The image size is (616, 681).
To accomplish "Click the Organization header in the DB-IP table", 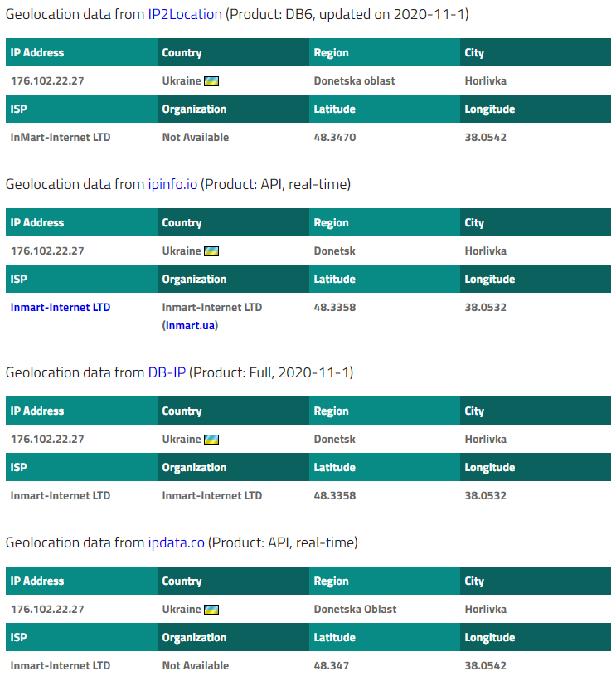I will pyautogui.click(x=194, y=468).
